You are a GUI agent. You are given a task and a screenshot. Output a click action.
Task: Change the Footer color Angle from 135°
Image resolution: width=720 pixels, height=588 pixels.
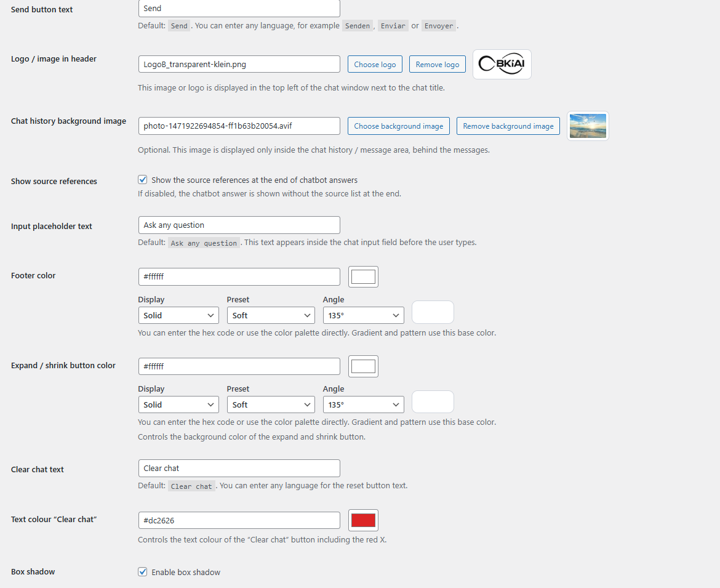363,315
